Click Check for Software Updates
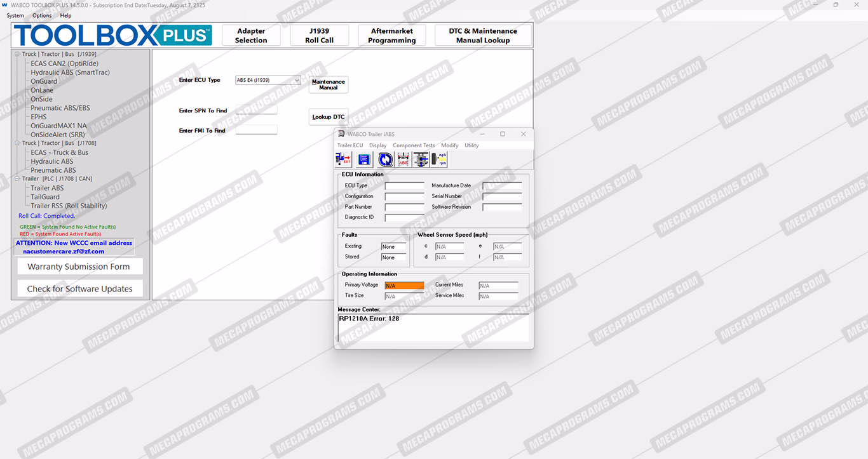The width and height of the screenshot is (868, 459). click(79, 289)
